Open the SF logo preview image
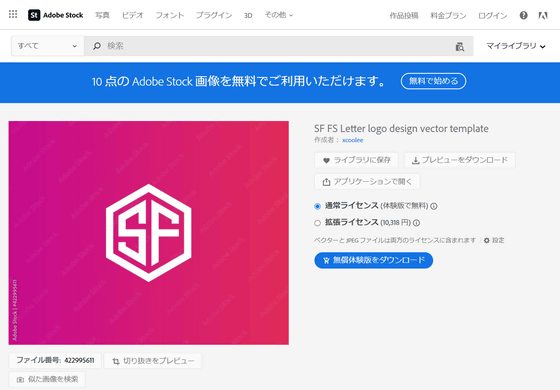Viewport: 560px width, 390px height. 149,233
